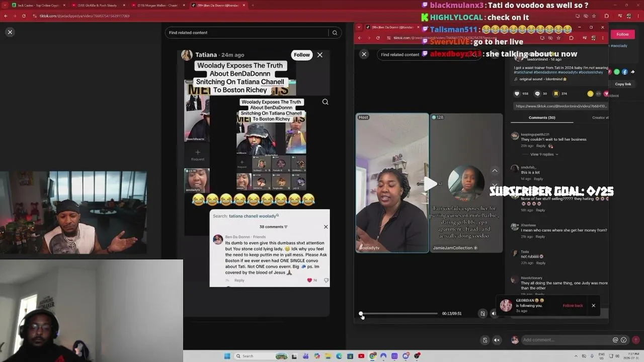Screen dimensions: 644x362
Task: Reply to keepingupwith231's comment
Action: click(541, 146)
